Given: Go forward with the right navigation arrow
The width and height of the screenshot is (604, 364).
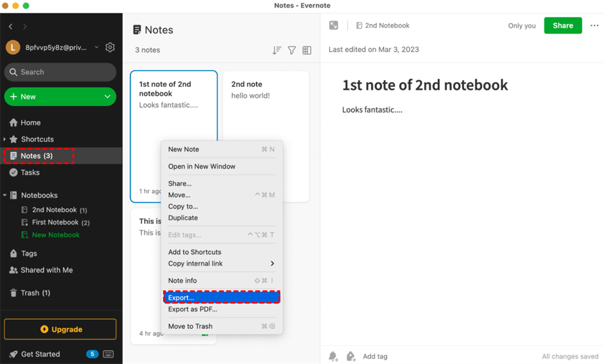Looking at the screenshot, I should [25, 27].
